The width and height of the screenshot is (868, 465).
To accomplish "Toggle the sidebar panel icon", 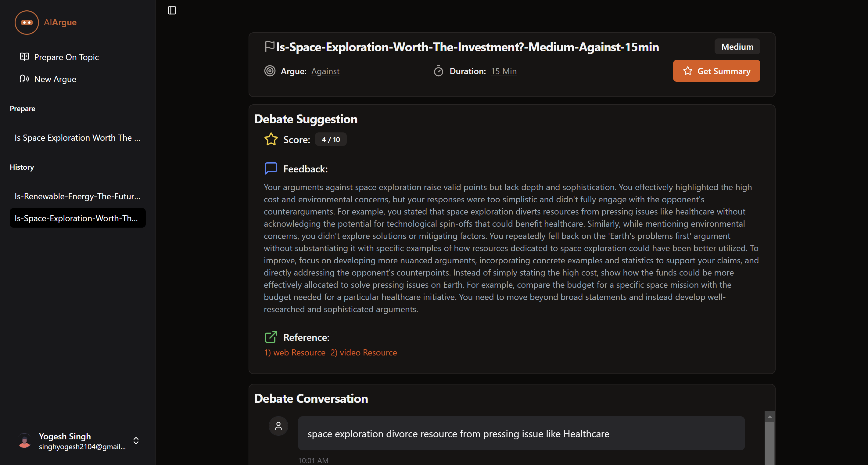I will [x=172, y=10].
